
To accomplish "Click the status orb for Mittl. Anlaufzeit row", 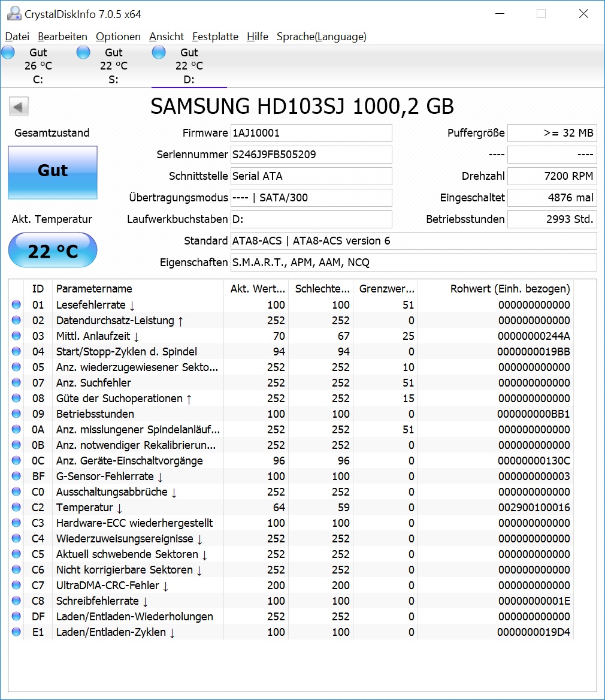I will [17, 336].
